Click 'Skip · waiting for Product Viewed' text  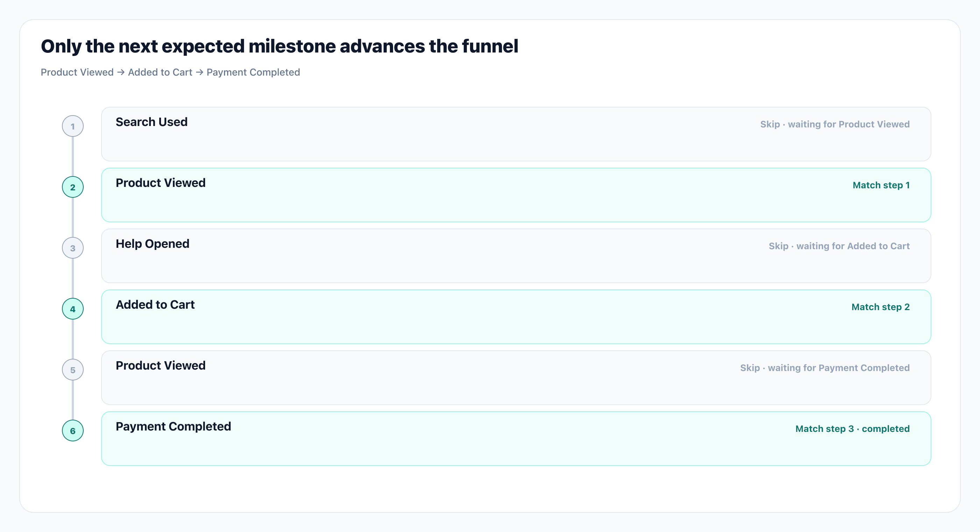click(835, 124)
